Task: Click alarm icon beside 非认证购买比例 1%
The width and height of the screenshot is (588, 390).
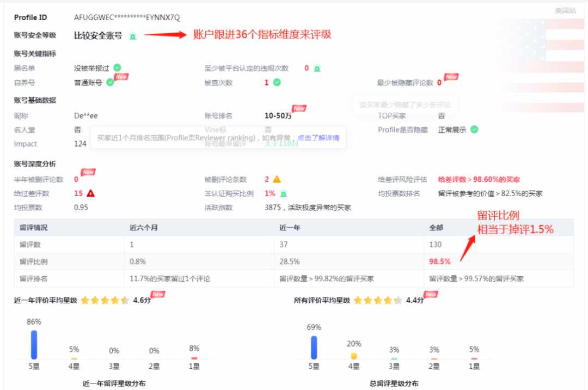Action: 284,194
